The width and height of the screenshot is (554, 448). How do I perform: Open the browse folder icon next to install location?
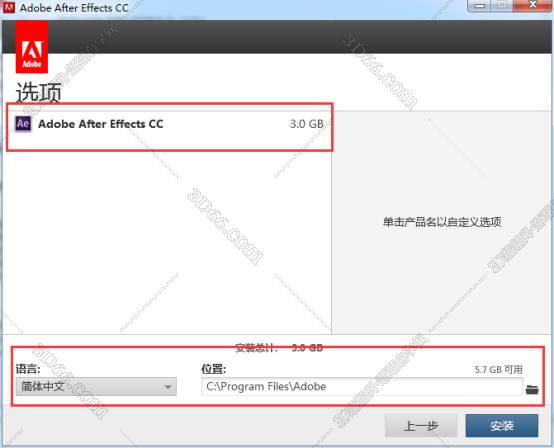(532, 389)
